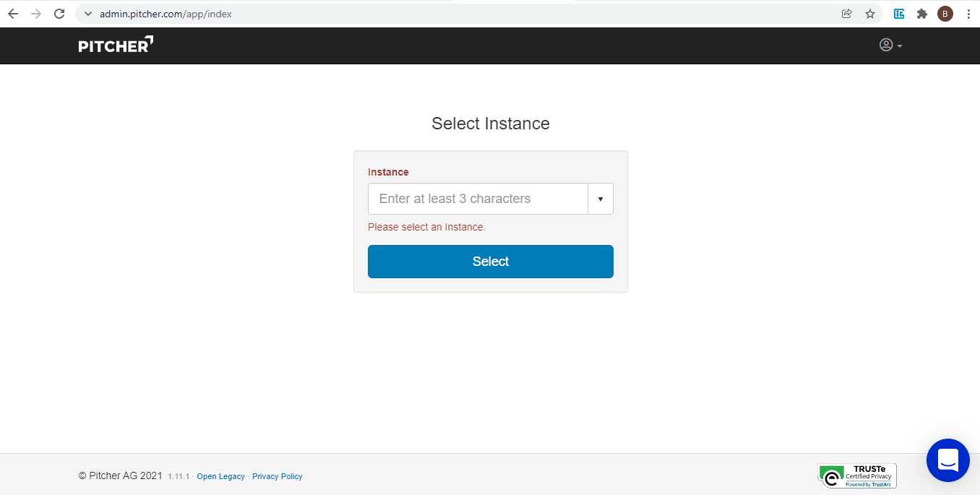Click the browser bookmark star
Viewport: 980px width, 495px height.
click(870, 13)
